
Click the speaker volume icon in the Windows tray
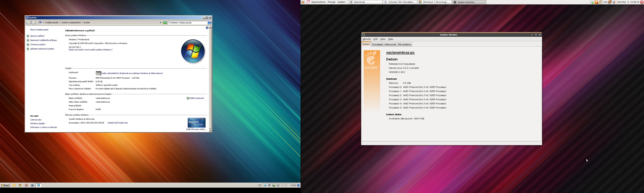tap(282, 185)
